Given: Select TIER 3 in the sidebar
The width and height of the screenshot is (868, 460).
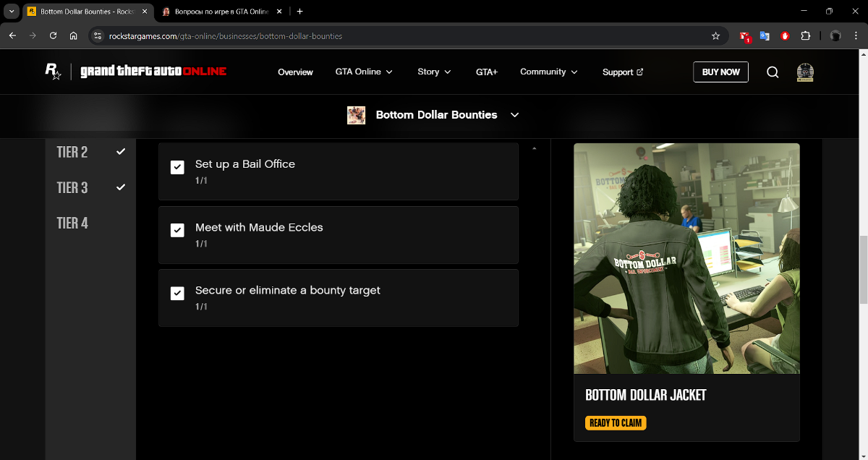Looking at the screenshot, I should 72,187.
